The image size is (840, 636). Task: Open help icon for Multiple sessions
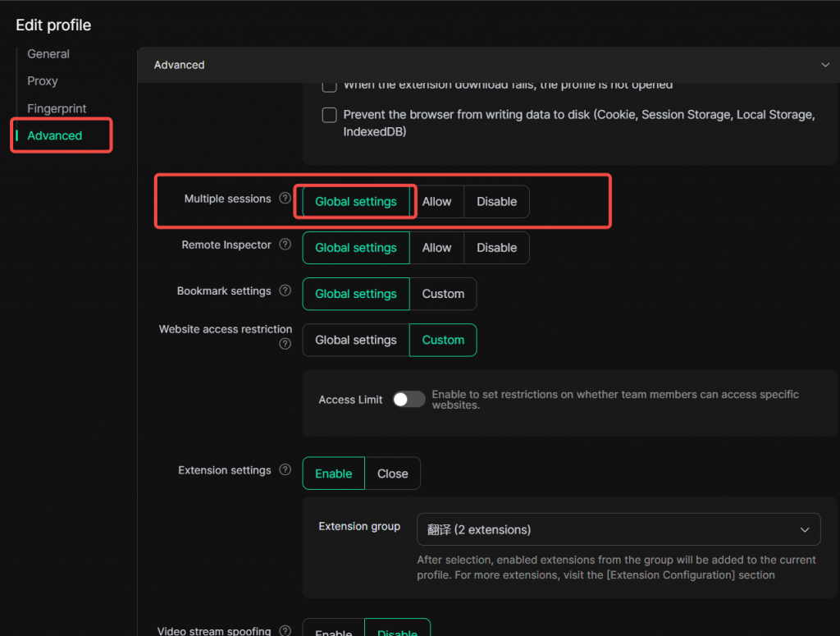coord(285,199)
